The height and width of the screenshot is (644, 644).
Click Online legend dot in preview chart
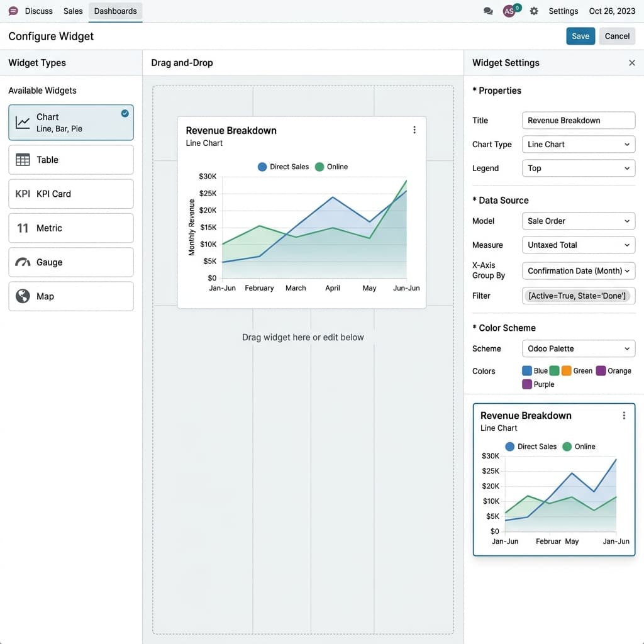click(567, 447)
